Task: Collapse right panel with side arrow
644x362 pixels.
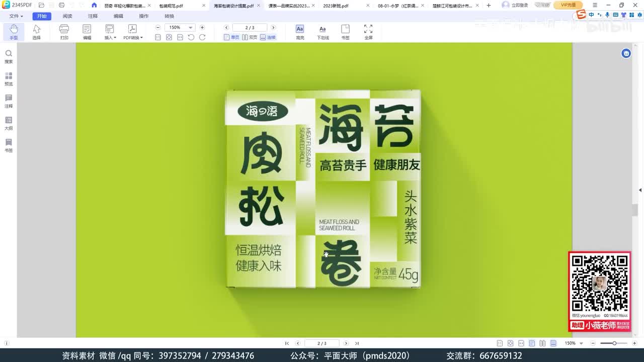Action: [x=640, y=190]
